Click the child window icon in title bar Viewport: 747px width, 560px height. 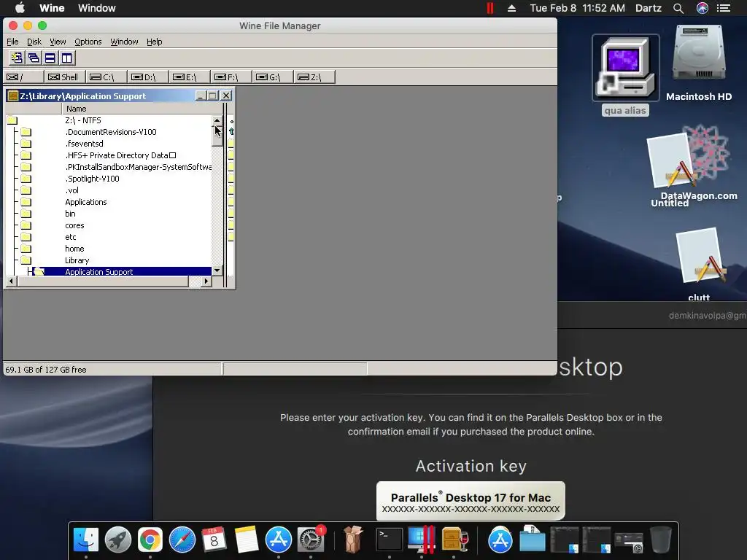pos(13,96)
